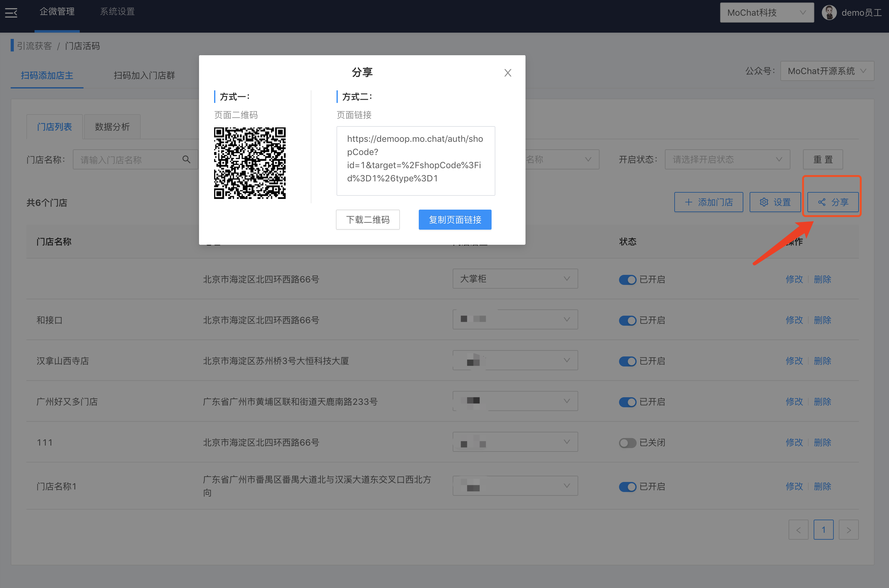The image size is (889, 588).
Task: Click the 复制页面链接 button
Action: [455, 220]
